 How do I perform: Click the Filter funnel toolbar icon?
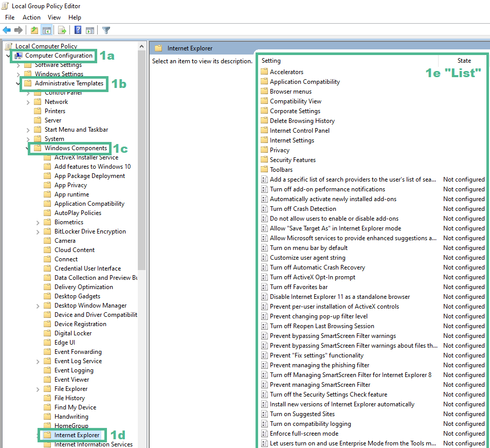106,30
